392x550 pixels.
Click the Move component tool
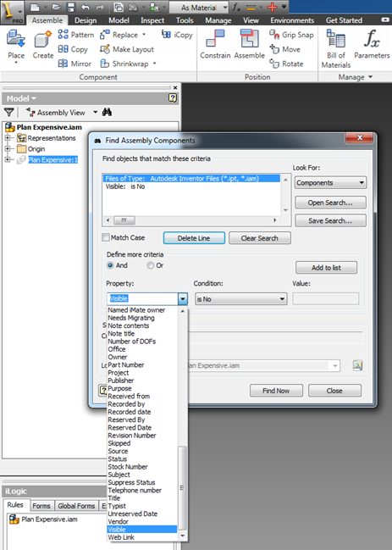click(284, 49)
